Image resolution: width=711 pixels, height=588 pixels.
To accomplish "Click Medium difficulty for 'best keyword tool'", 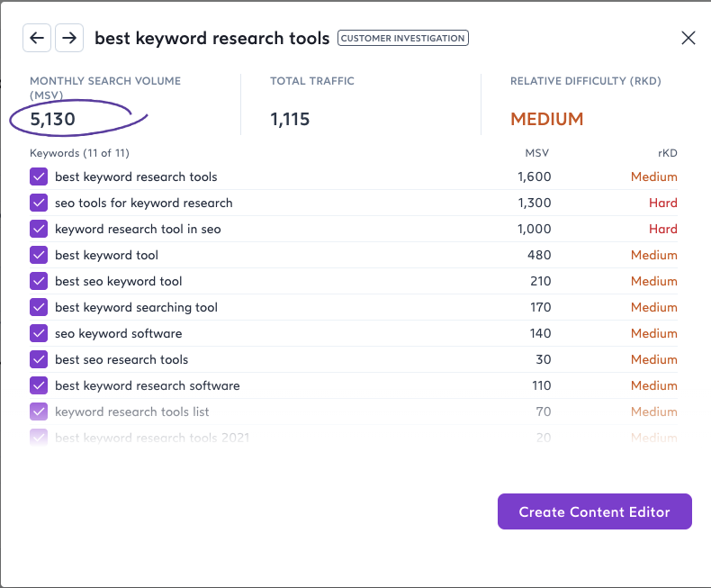I will pyautogui.click(x=654, y=255).
